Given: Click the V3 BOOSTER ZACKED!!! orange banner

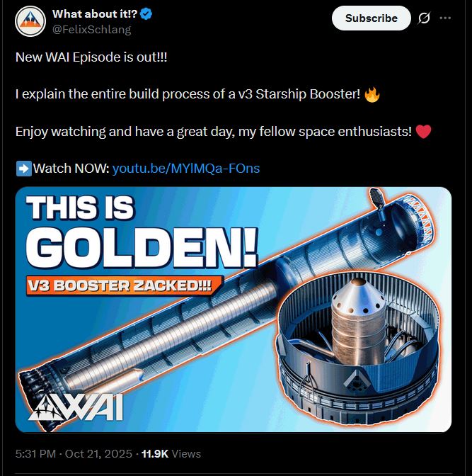Looking at the screenshot, I should coord(124,285).
